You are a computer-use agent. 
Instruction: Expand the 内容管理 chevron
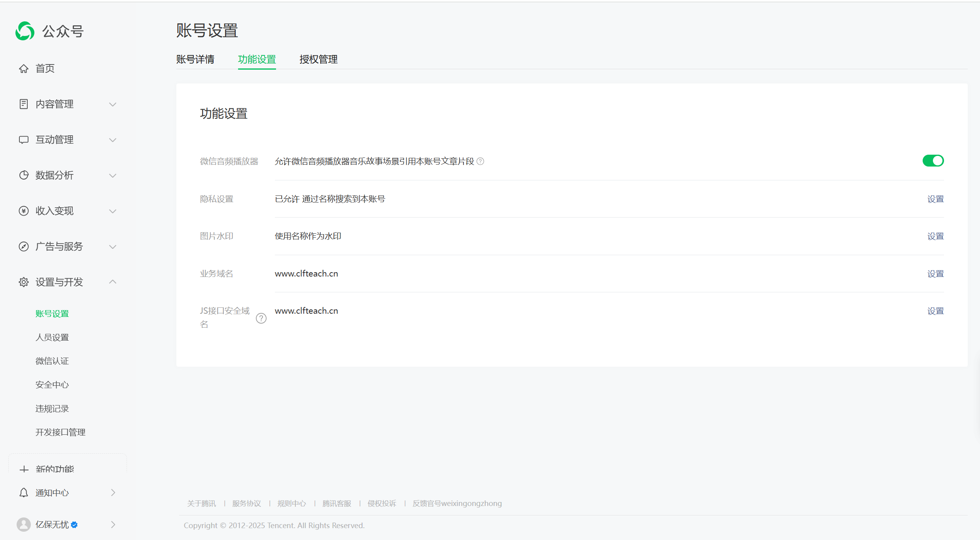tap(113, 104)
